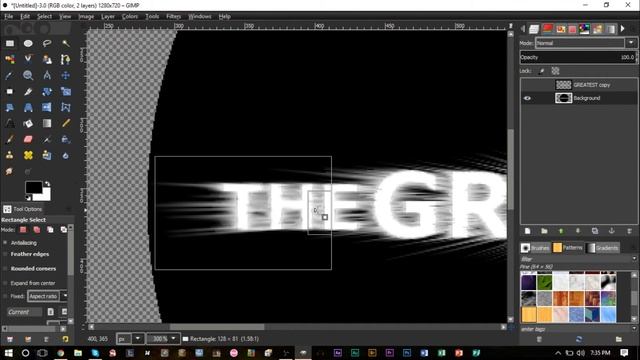Screen dimensions: 640x360
Task: Select the Color Picker tool
Action: pyautogui.click(x=10, y=76)
